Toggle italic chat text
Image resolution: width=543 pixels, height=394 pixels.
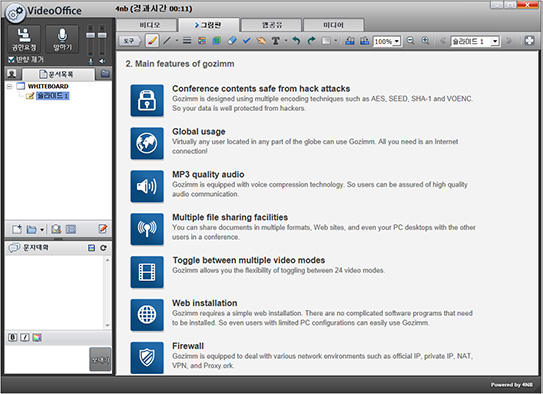[x=25, y=337]
